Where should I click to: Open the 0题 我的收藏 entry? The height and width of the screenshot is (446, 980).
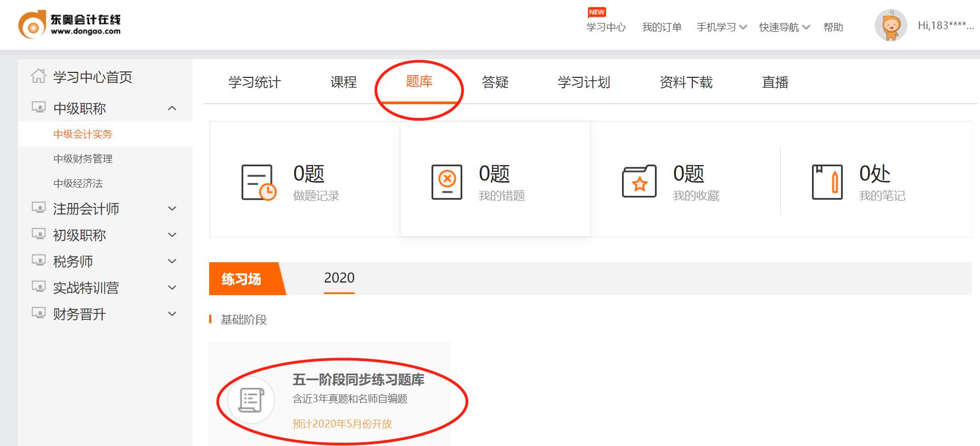[685, 179]
